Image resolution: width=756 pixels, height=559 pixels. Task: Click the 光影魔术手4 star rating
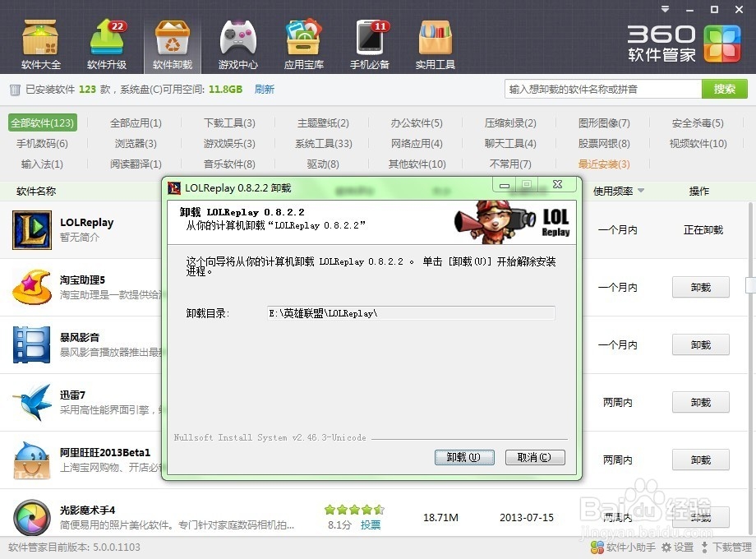coord(354,510)
